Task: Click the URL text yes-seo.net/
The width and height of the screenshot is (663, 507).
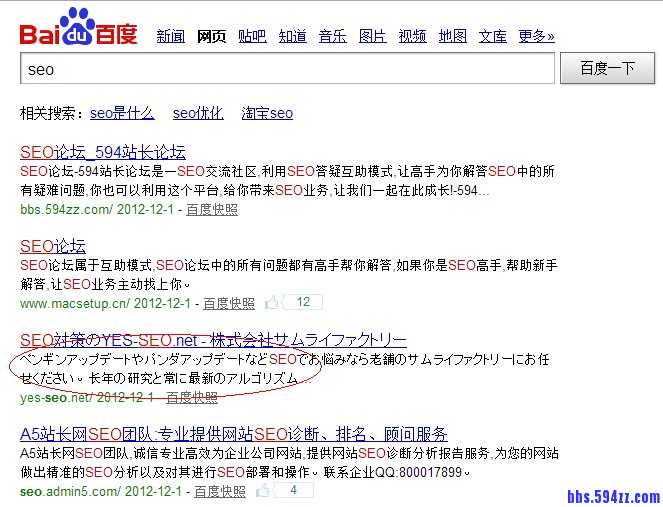Action: click(x=56, y=397)
